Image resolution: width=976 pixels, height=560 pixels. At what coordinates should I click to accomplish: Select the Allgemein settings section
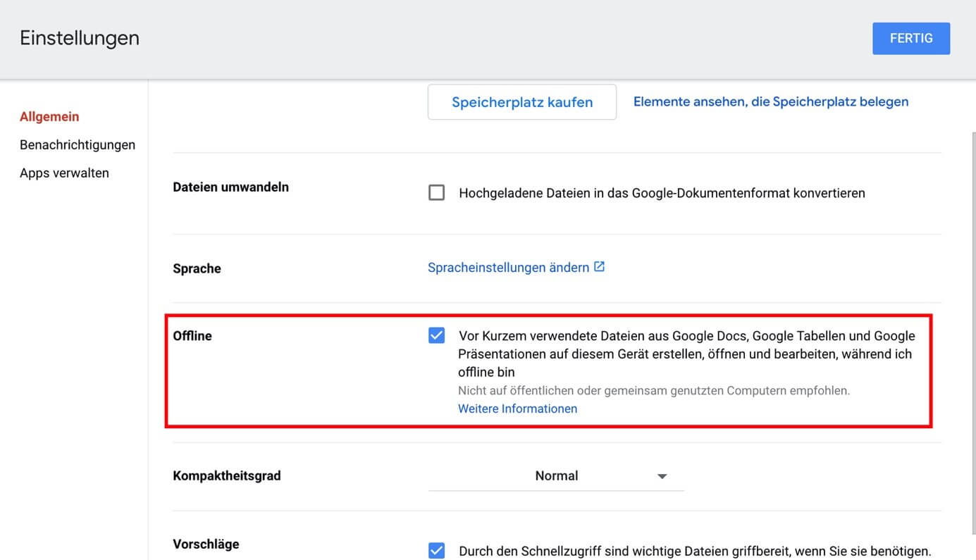click(49, 117)
